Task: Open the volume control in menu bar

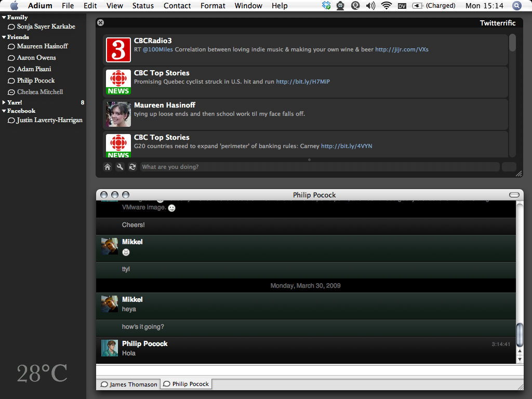Action: (x=370, y=5)
